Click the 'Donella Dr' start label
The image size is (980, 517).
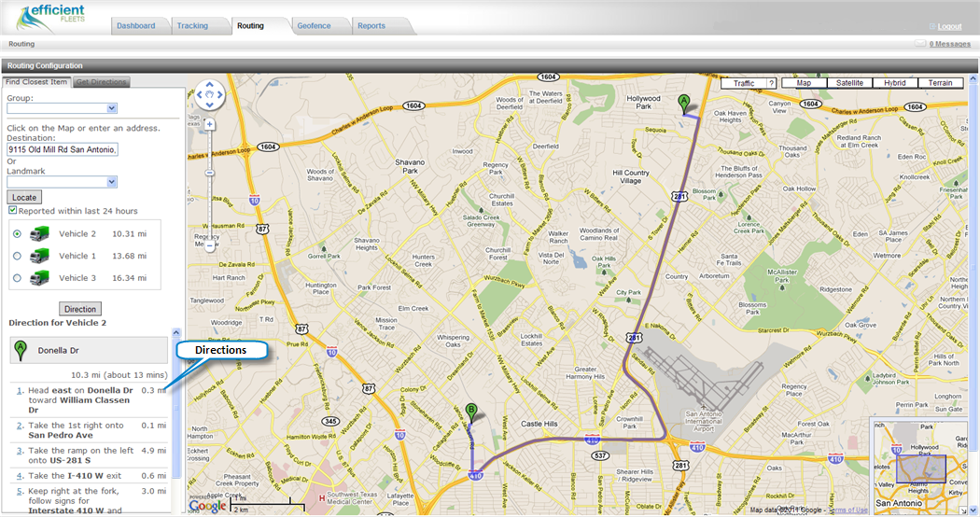[58, 351]
